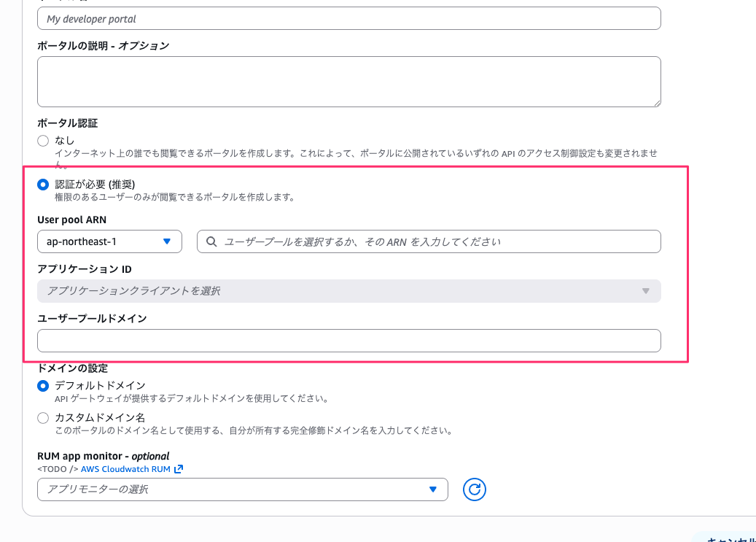The height and width of the screenshot is (542, 756).
Task: Open the アプリケーションクライアントを選択 dropdown
Action: (x=343, y=291)
